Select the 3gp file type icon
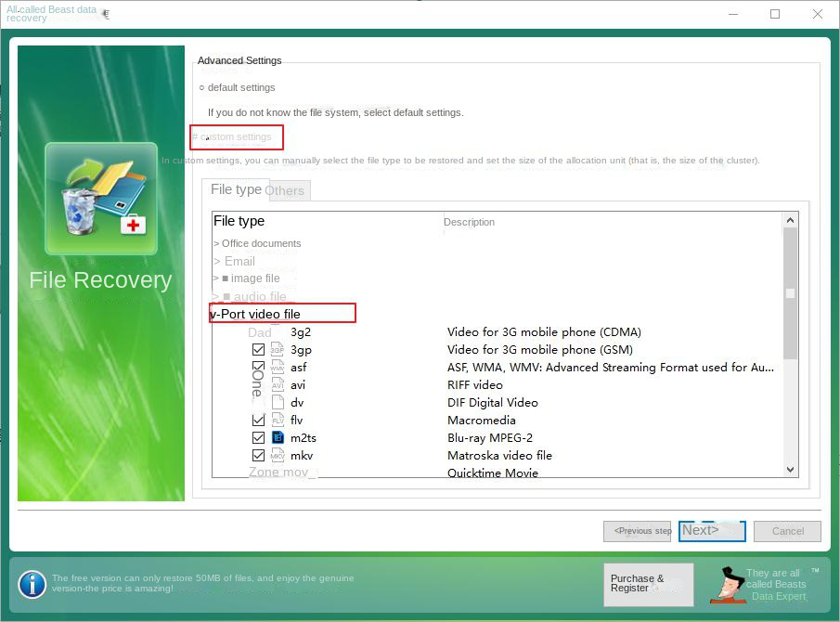This screenshot has width=840, height=622. click(x=278, y=349)
